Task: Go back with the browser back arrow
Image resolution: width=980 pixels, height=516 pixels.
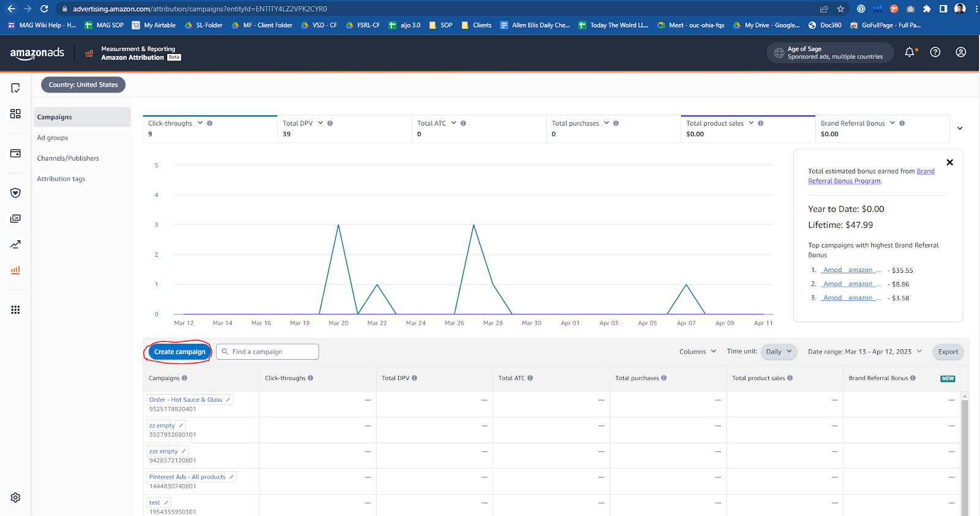Action: coord(11,9)
